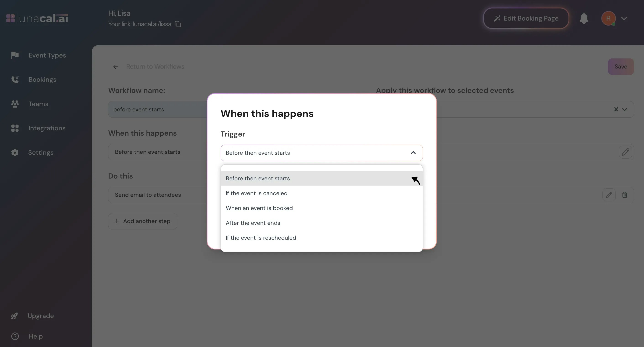Click the user avatar R
The width and height of the screenshot is (644, 347).
pos(608,18)
